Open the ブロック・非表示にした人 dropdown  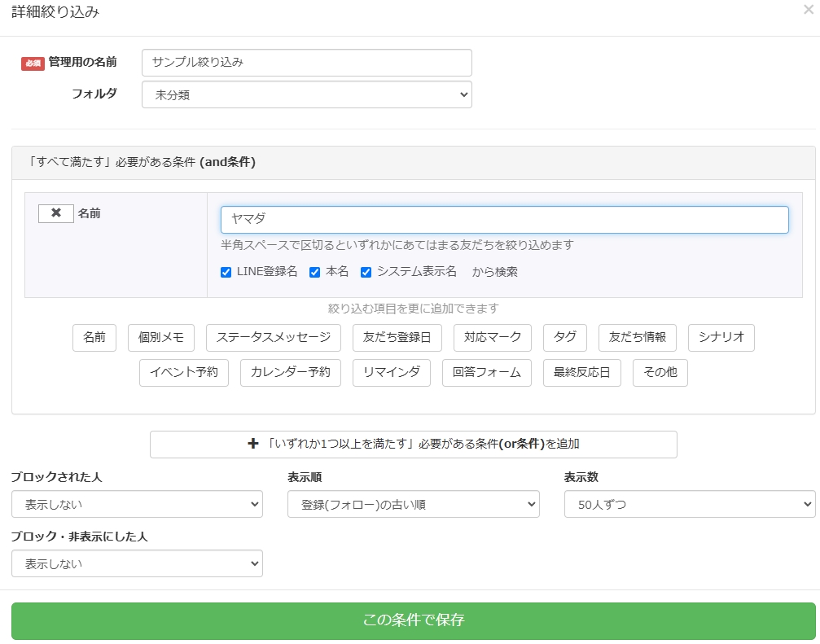click(137, 563)
